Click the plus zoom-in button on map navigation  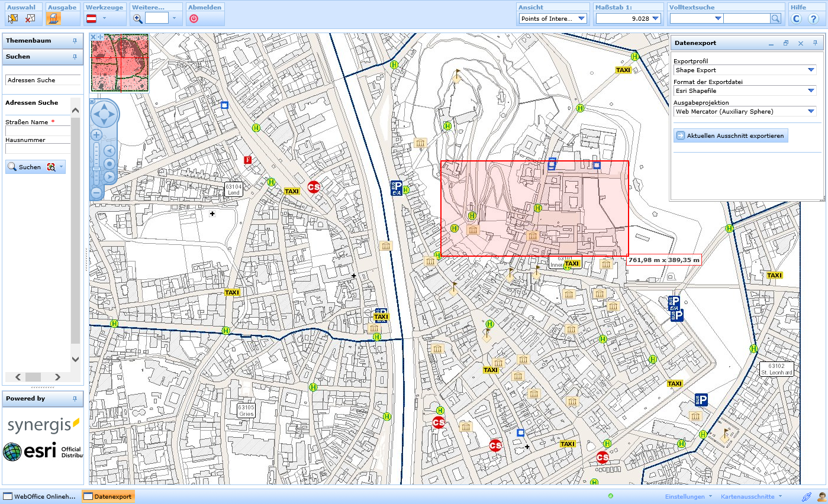(x=96, y=135)
